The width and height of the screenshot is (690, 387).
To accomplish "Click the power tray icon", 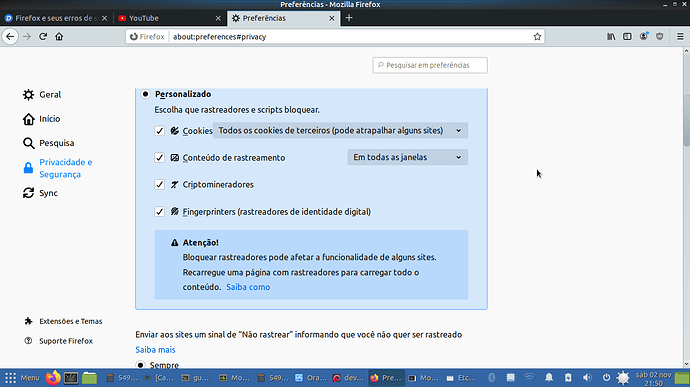I will coord(606,378).
